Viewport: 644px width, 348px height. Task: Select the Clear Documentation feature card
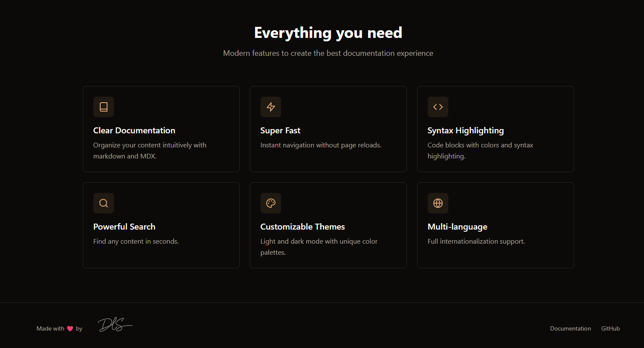point(161,129)
